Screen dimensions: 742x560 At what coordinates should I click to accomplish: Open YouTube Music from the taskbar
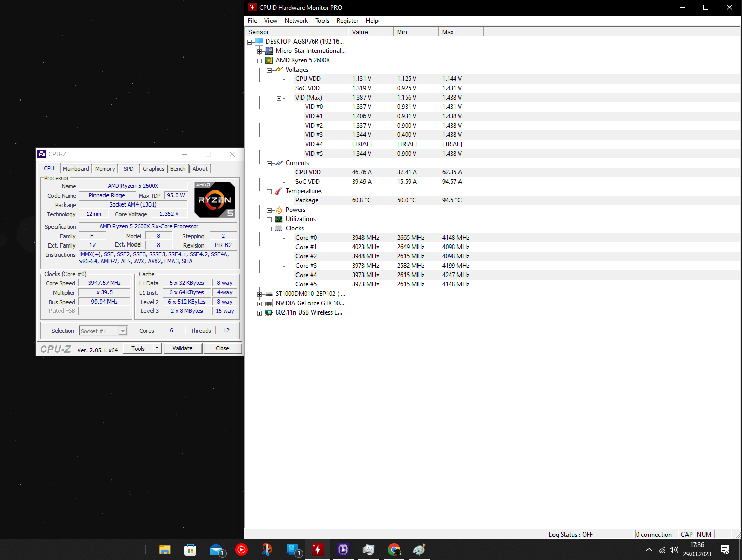tap(241, 550)
